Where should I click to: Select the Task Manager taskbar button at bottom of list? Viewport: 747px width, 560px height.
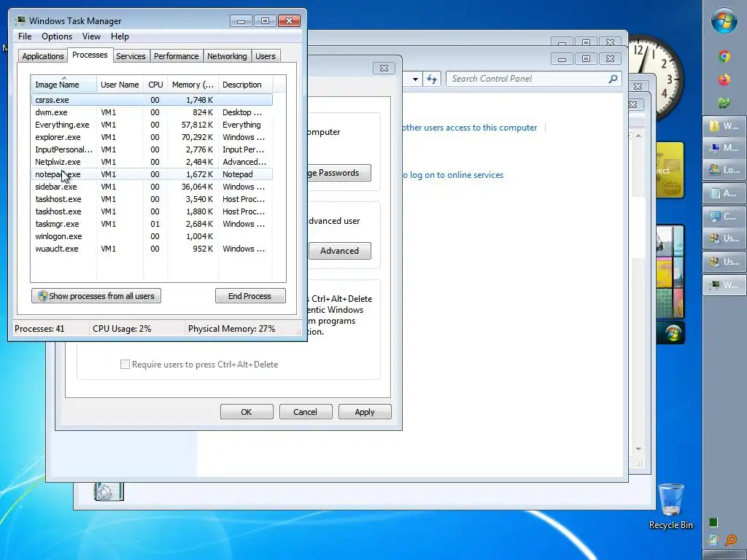click(724, 285)
